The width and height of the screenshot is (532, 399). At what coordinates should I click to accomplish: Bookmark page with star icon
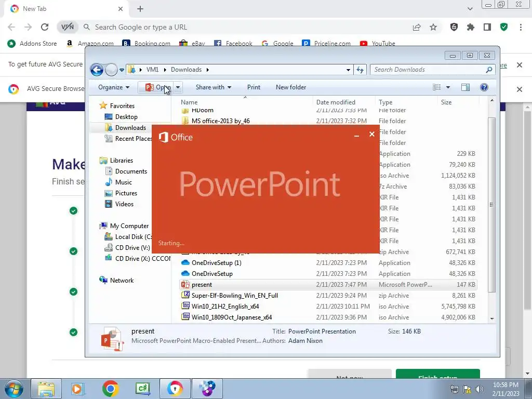tap(433, 27)
